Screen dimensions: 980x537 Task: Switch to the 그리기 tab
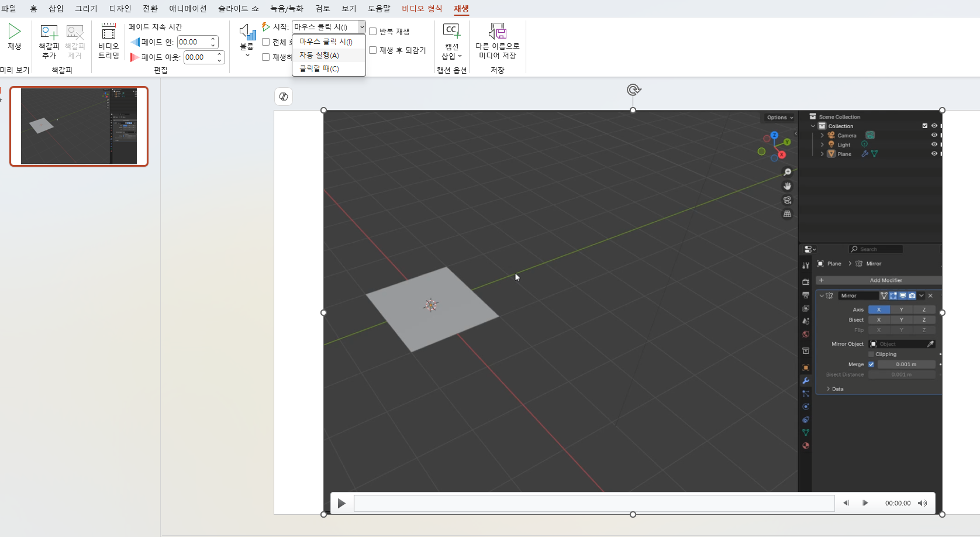[x=86, y=9]
